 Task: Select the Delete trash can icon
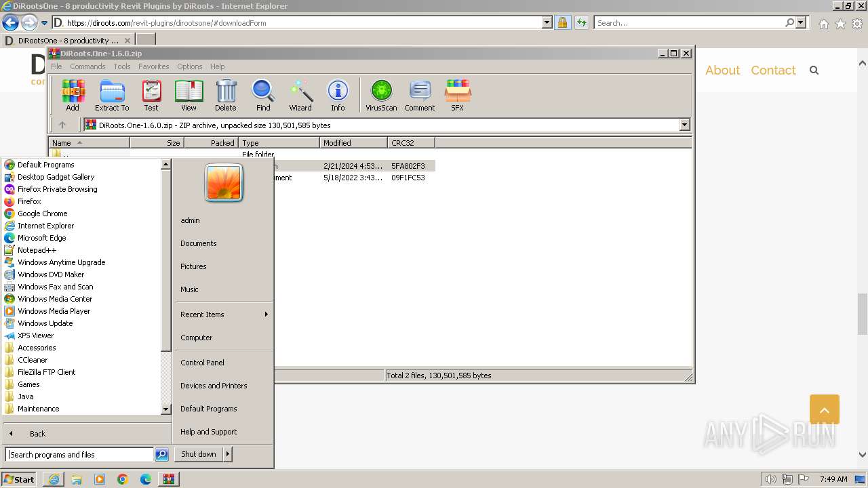tap(226, 95)
